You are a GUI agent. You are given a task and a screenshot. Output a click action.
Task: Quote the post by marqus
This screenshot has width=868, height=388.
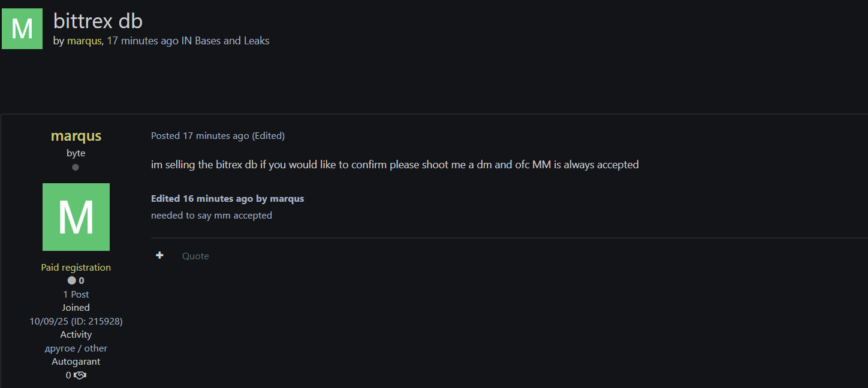195,256
